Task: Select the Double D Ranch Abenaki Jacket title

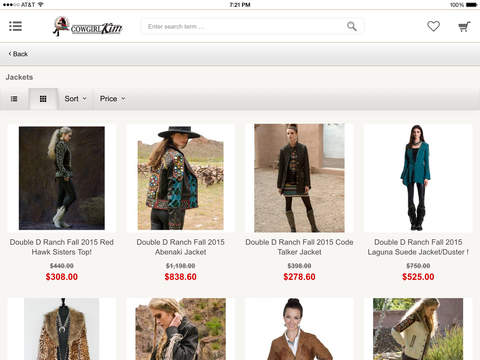Action: tap(180, 247)
